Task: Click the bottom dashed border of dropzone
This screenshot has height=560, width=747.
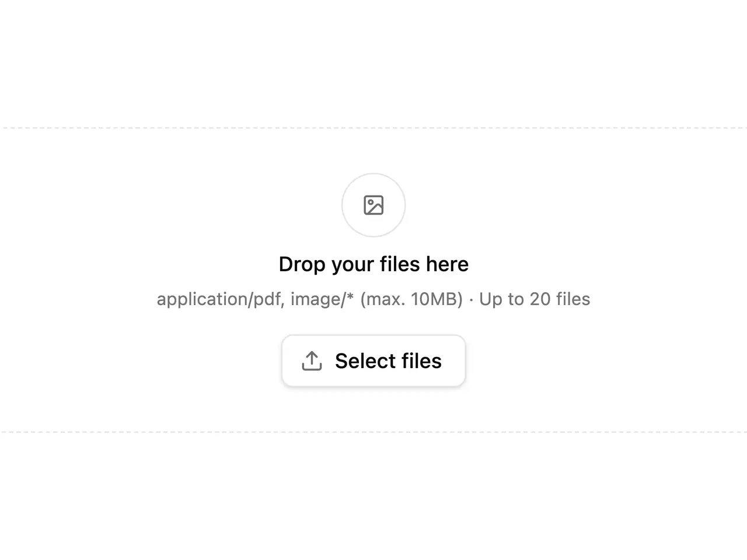Action: click(x=373, y=432)
